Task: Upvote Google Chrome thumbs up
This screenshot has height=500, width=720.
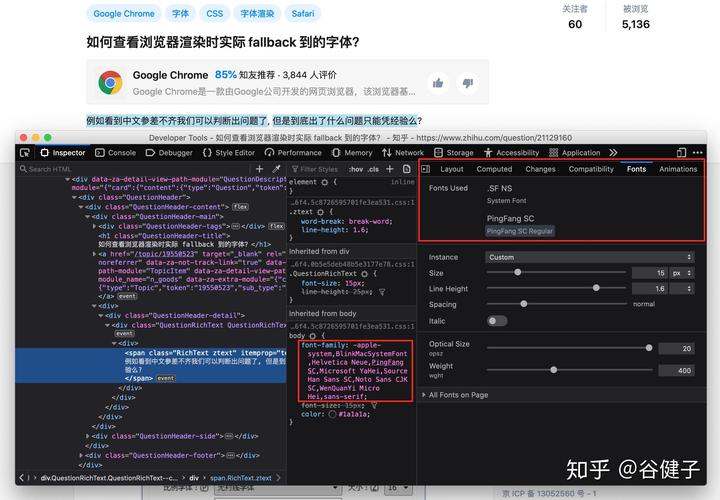Action: point(438,83)
